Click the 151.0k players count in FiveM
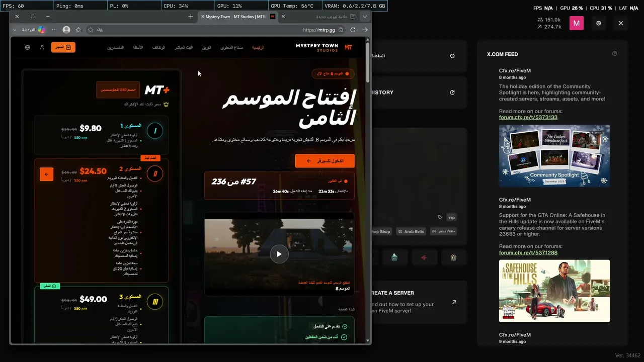Screen dimensions: 644x362 coord(549,20)
